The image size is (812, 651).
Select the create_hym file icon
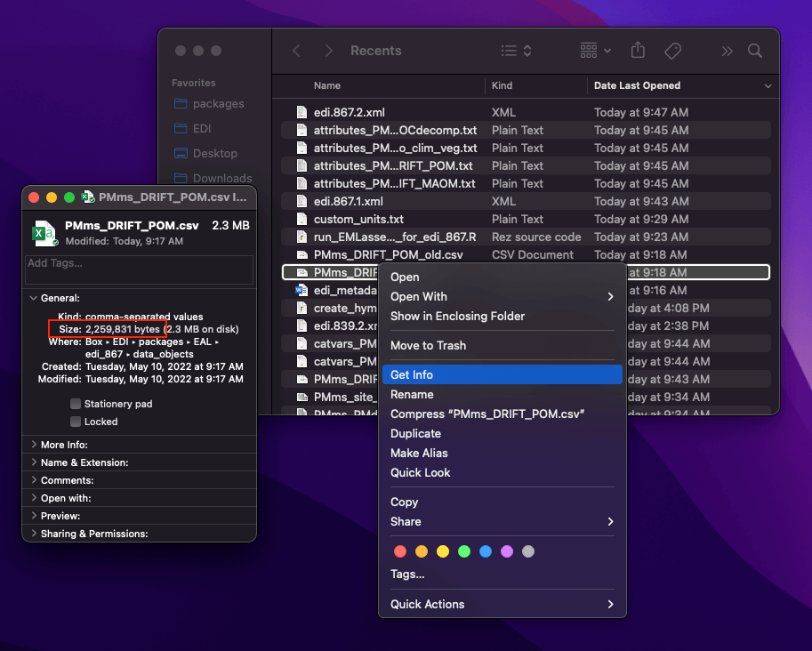click(x=301, y=308)
